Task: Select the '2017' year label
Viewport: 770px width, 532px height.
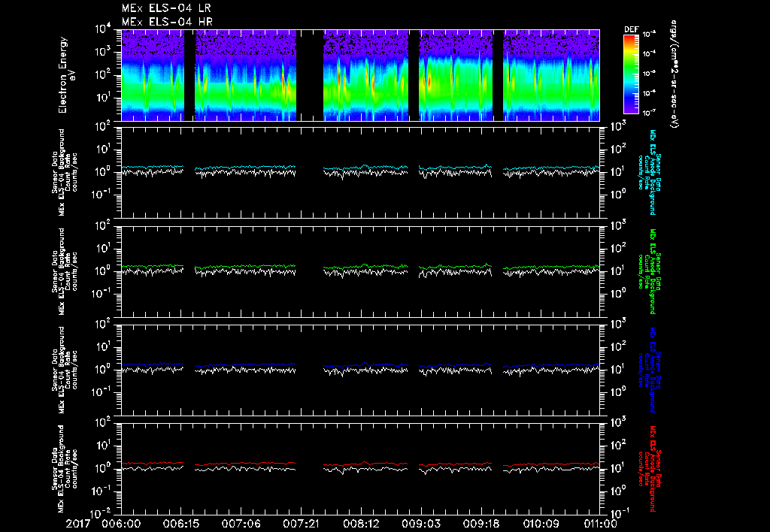Action: tap(78, 524)
